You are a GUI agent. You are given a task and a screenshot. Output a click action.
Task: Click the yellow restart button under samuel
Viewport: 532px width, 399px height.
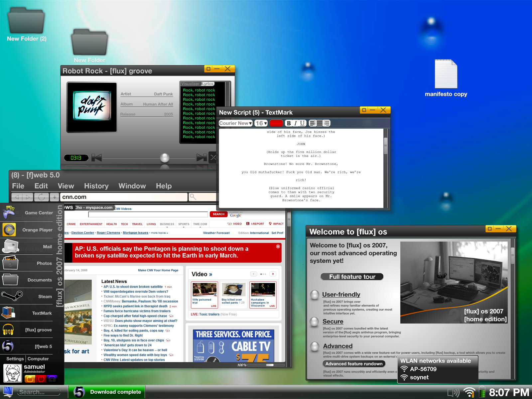coord(30,379)
